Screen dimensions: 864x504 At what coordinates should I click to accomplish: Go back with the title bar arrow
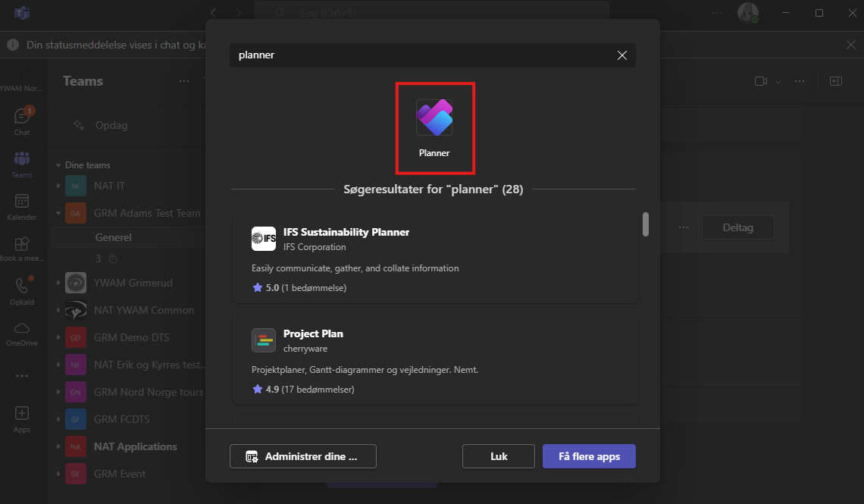point(213,12)
